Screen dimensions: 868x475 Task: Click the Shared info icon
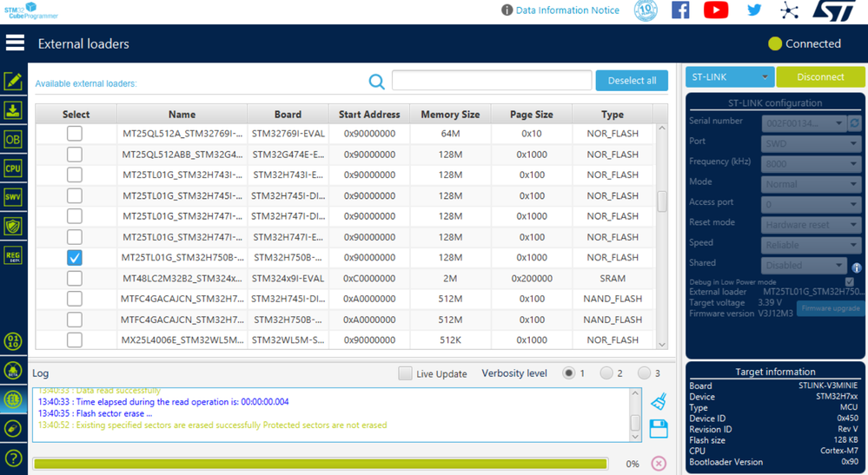[857, 267]
